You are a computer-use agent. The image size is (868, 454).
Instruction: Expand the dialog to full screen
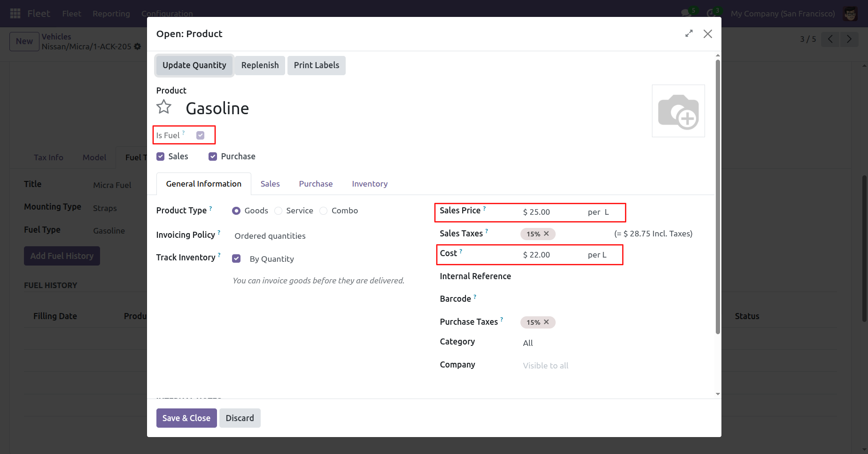(689, 33)
